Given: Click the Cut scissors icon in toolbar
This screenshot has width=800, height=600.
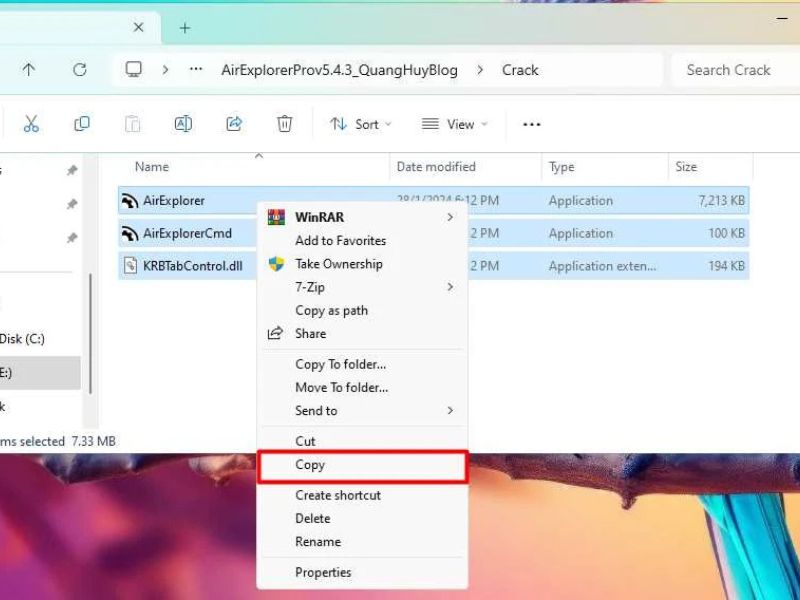Looking at the screenshot, I should 31,123.
